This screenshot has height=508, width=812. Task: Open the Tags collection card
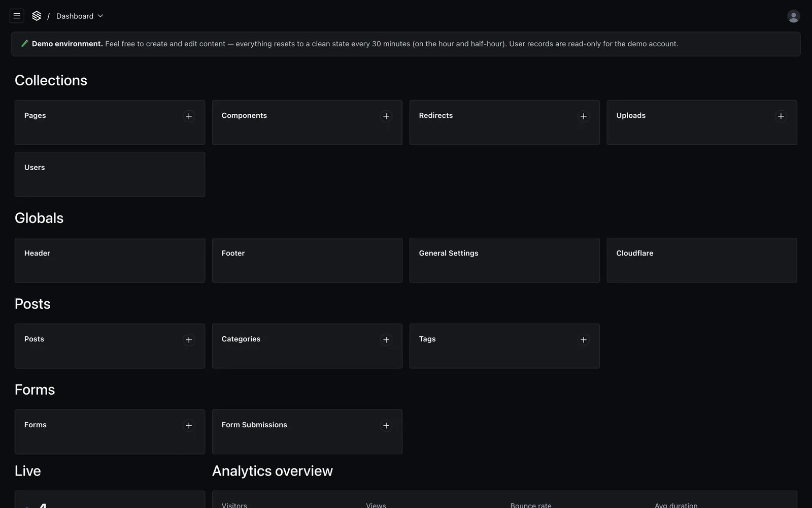504,346
